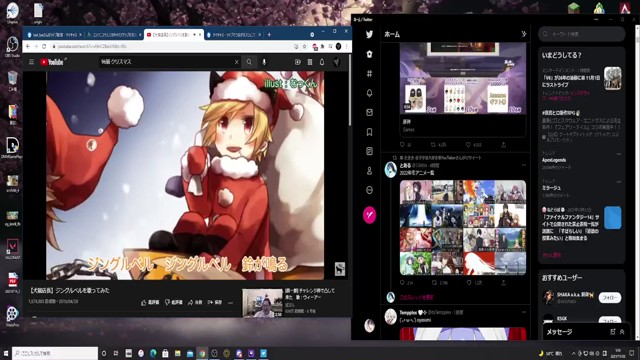Click the Chrome address bar URL
This screenshot has width=640, height=360.
tap(92, 47)
